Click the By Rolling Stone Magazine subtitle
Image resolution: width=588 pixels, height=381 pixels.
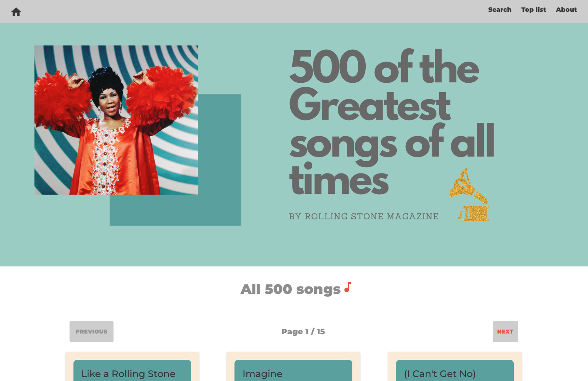pyautogui.click(x=363, y=217)
